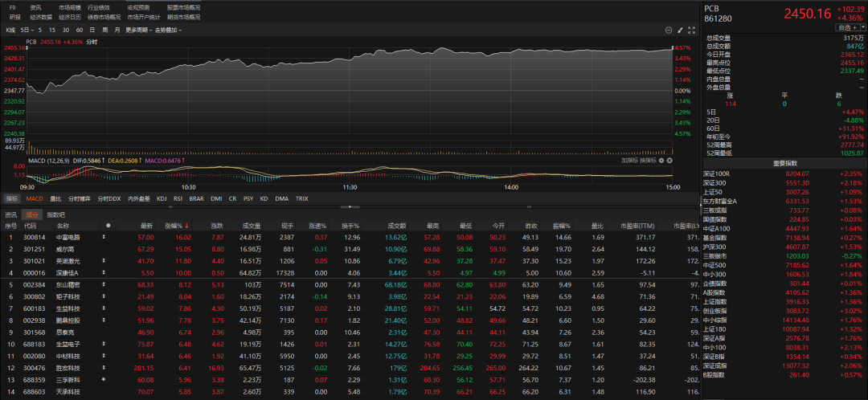Click the asterisk icon beside 三孚新科
868x400 pixels.
pyautogui.click(x=103, y=379)
